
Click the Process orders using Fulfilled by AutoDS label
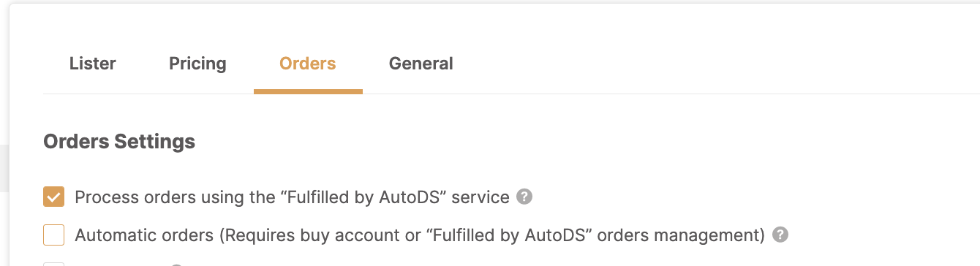click(292, 197)
